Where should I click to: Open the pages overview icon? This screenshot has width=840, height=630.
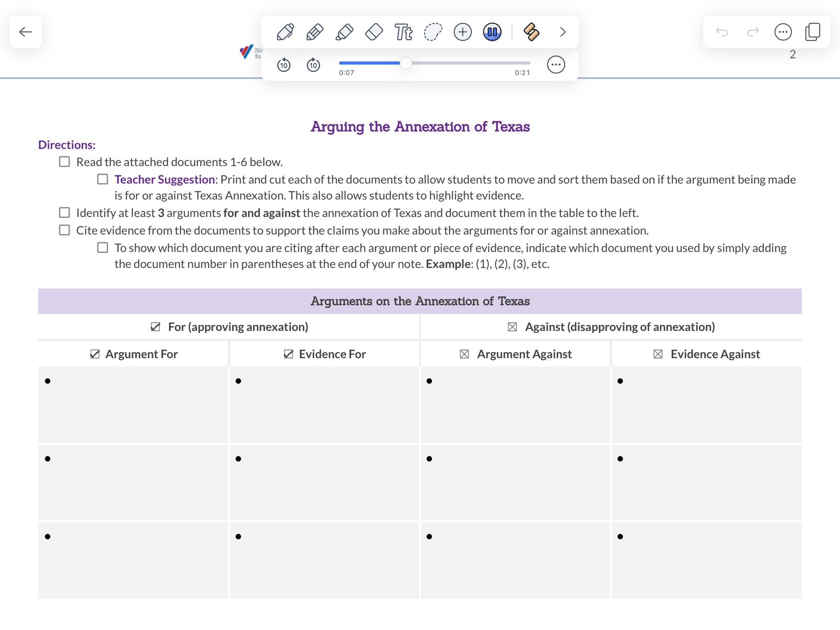click(813, 32)
